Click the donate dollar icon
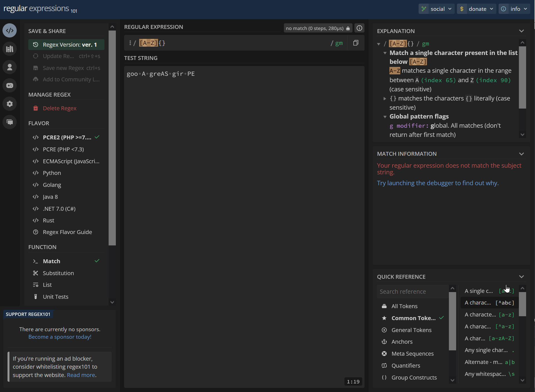This screenshot has width=535, height=392. point(462,9)
